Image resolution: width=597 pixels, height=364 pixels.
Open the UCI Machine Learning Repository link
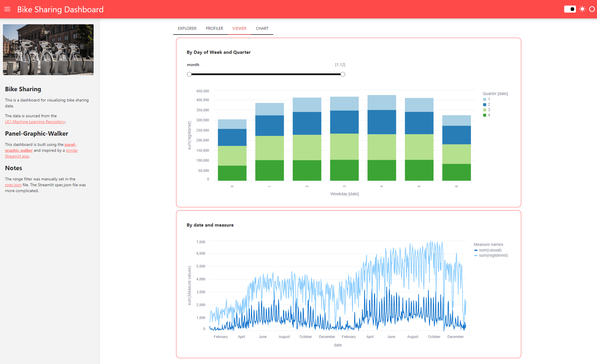pos(35,122)
